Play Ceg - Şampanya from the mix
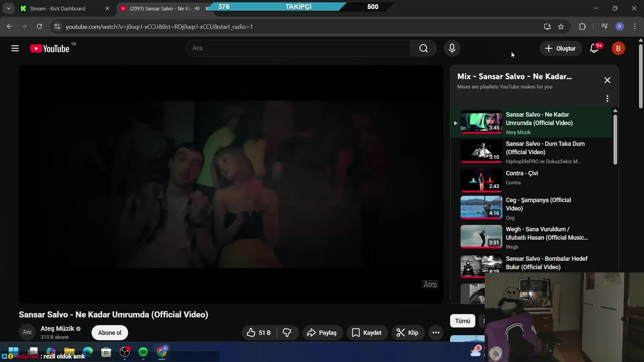The image size is (644, 362). click(531, 208)
